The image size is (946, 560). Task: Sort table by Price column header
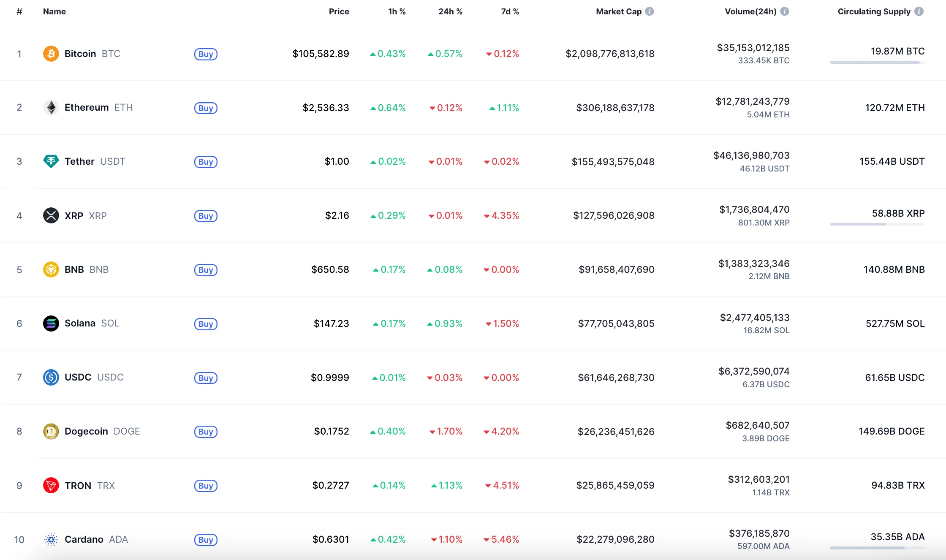pyautogui.click(x=339, y=11)
